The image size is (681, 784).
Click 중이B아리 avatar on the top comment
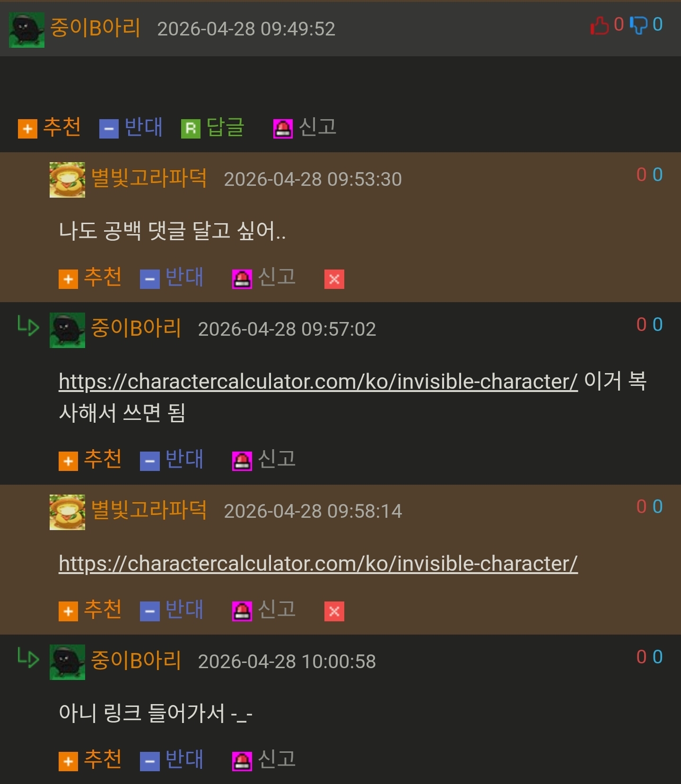26,30
